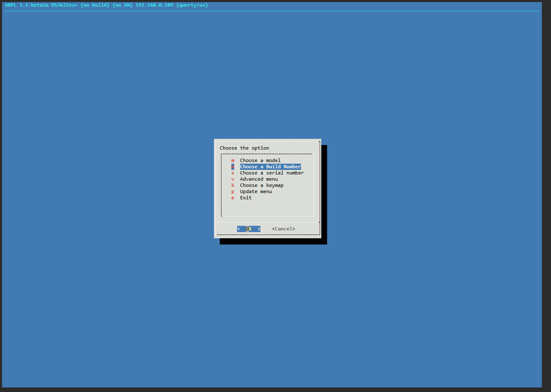Open the "Advanced menu" entry
Screen dimensions: 551x392
[x=259, y=179]
